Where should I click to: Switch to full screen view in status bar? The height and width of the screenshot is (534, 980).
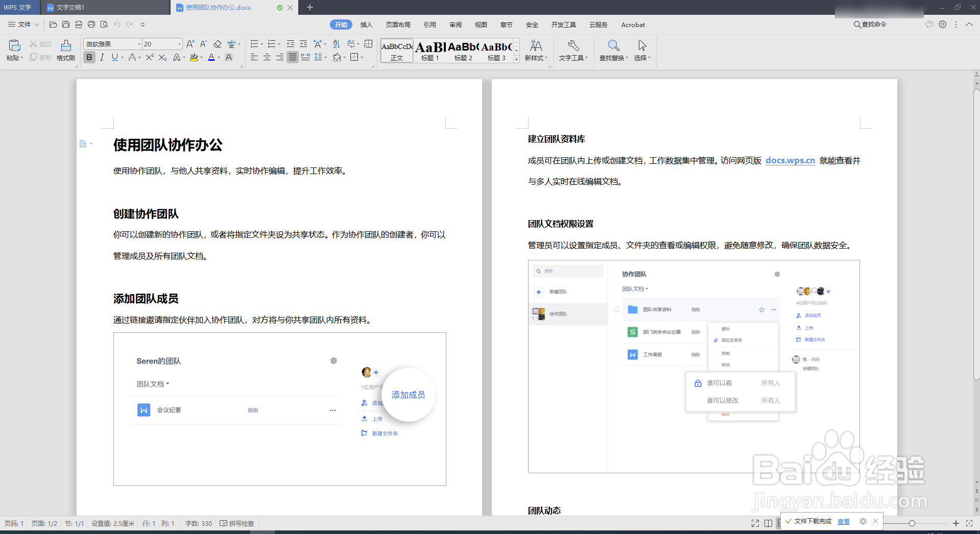point(755,523)
